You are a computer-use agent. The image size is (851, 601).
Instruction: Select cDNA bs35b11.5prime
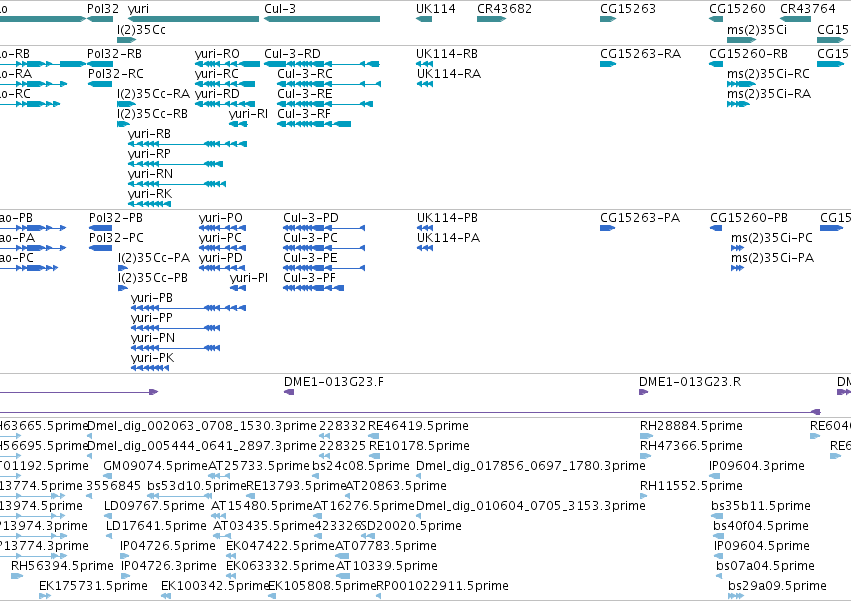pyautogui.click(x=717, y=516)
